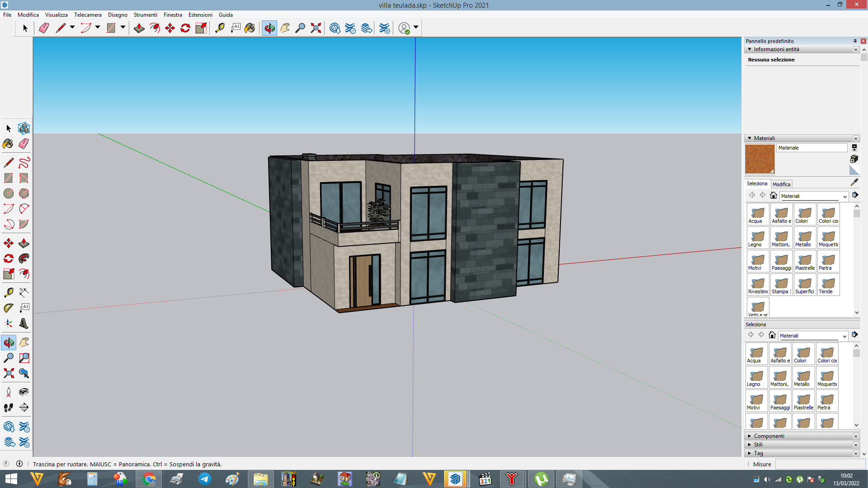Image resolution: width=868 pixels, height=488 pixels.
Task: Select the Tape Measure tool in top toolbar
Action: point(220,28)
